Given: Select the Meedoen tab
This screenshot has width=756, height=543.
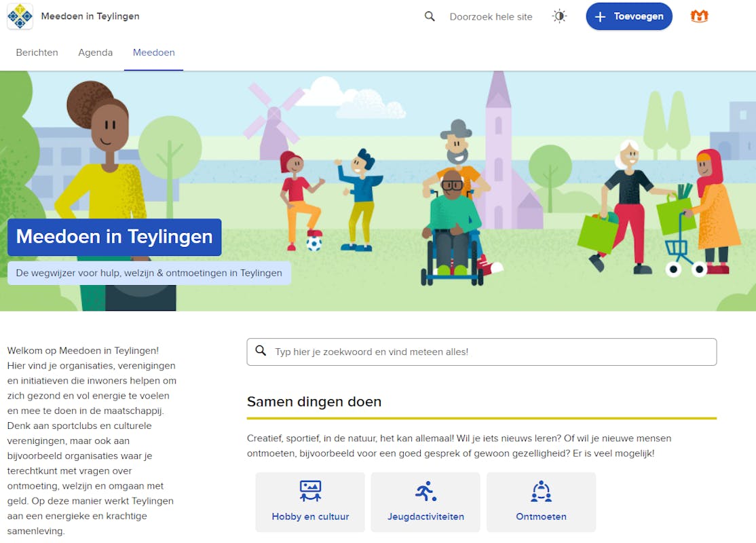Looking at the screenshot, I should [x=154, y=52].
